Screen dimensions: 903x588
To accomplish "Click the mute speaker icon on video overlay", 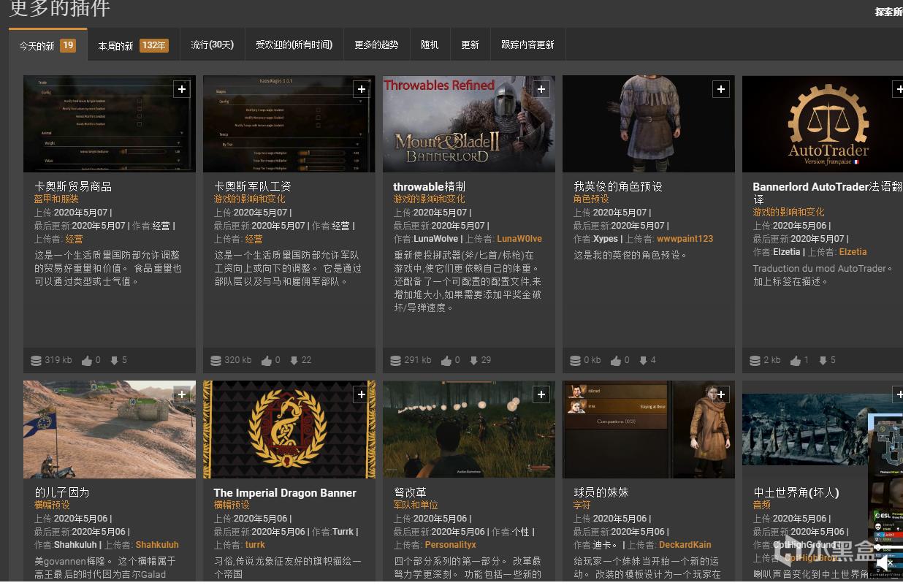I will [883, 563].
